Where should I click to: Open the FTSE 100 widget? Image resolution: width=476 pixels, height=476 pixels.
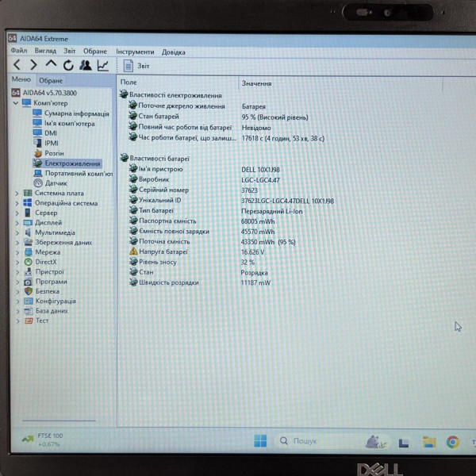pos(42,440)
